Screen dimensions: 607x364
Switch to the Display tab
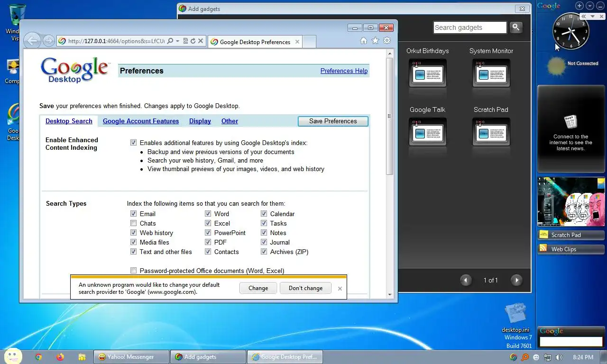200,121
